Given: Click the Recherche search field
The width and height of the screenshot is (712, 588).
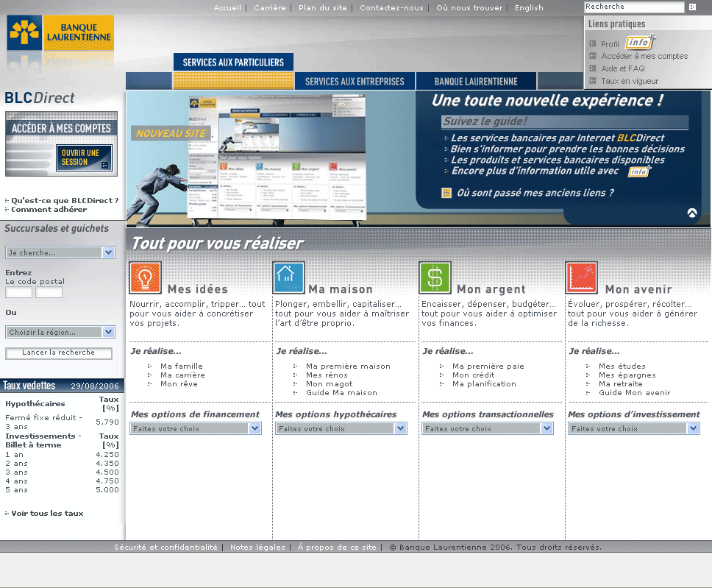Looking at the screenshot, I should click(634, 7).
